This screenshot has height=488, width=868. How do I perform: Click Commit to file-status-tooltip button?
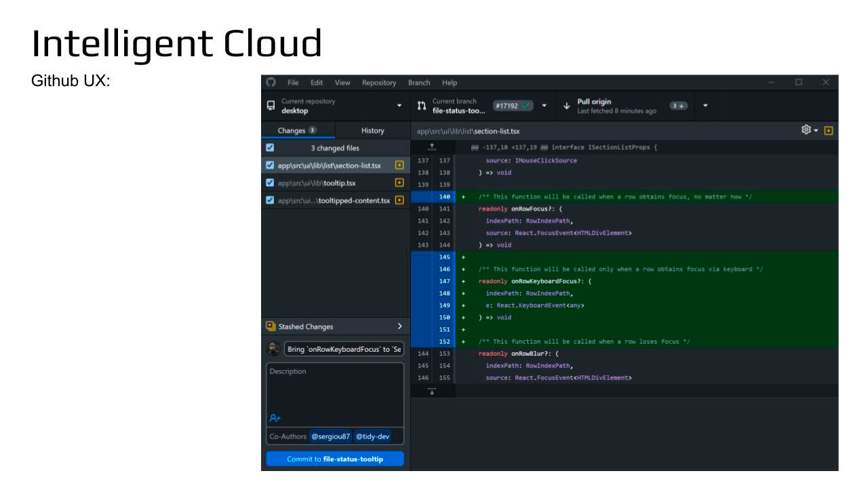(335, 459)
